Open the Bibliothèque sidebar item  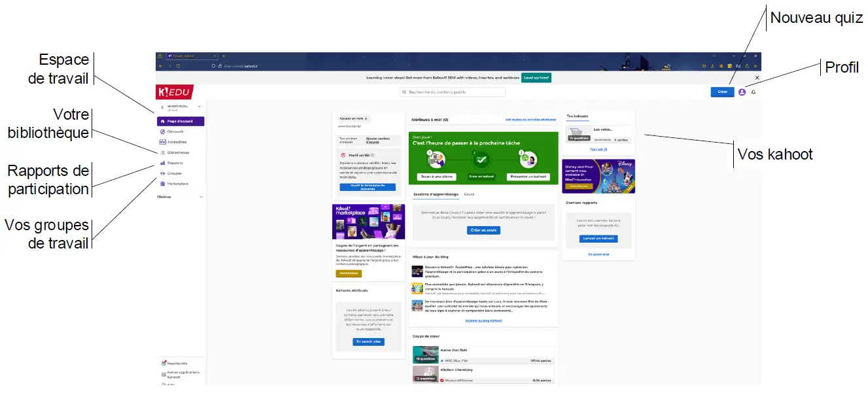(x=174, y=152)
